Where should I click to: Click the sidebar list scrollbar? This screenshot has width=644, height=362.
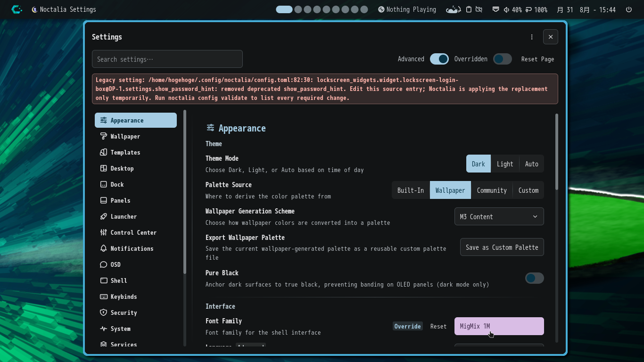coord(185,192)
